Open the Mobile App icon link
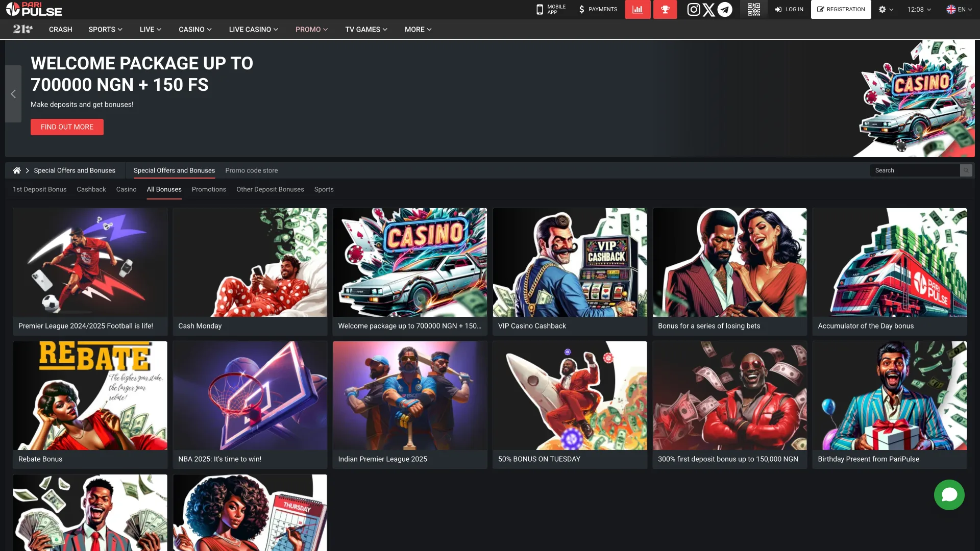Image resolution: width=980 pixels, height=551 pixels. (x=551, y=9)
